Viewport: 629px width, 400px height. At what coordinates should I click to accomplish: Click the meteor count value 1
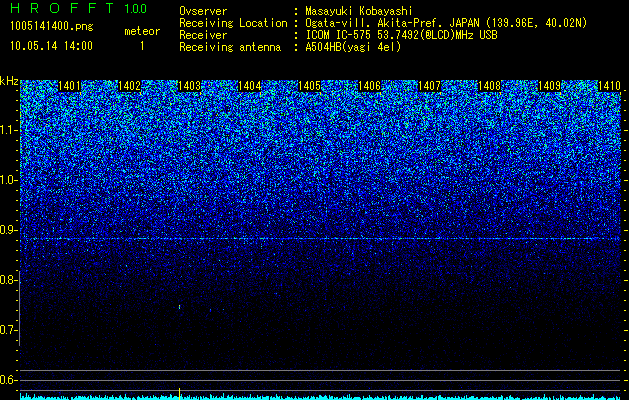click(142, 46)
